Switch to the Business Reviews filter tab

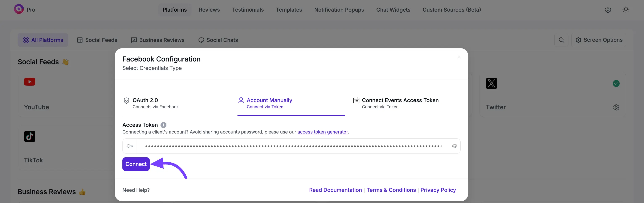pyautogui.click(x=158, y=40)
